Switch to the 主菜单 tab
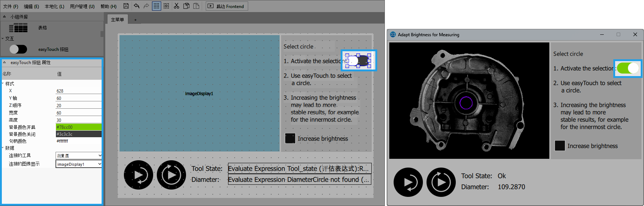The width and height of the screenshot is (644, 206). pos(117,20)
